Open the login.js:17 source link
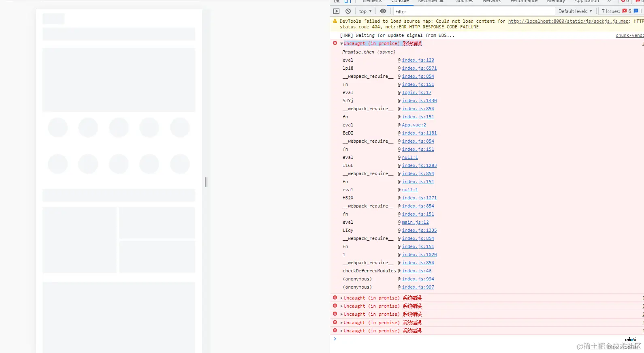The width and height of the screenshot is (644, 353). (416, 92)
